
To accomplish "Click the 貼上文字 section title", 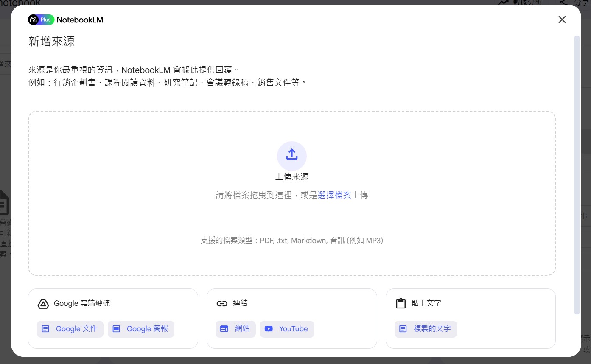I will tap(426, 303).
